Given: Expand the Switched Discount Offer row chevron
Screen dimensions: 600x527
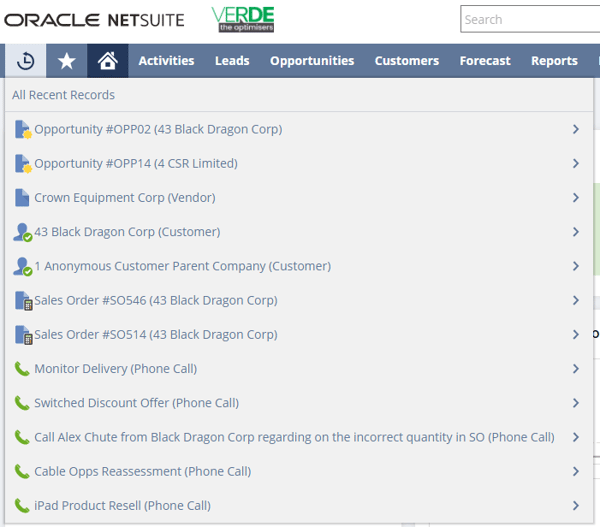Looking at the screenshot, I should click(576, 403).
